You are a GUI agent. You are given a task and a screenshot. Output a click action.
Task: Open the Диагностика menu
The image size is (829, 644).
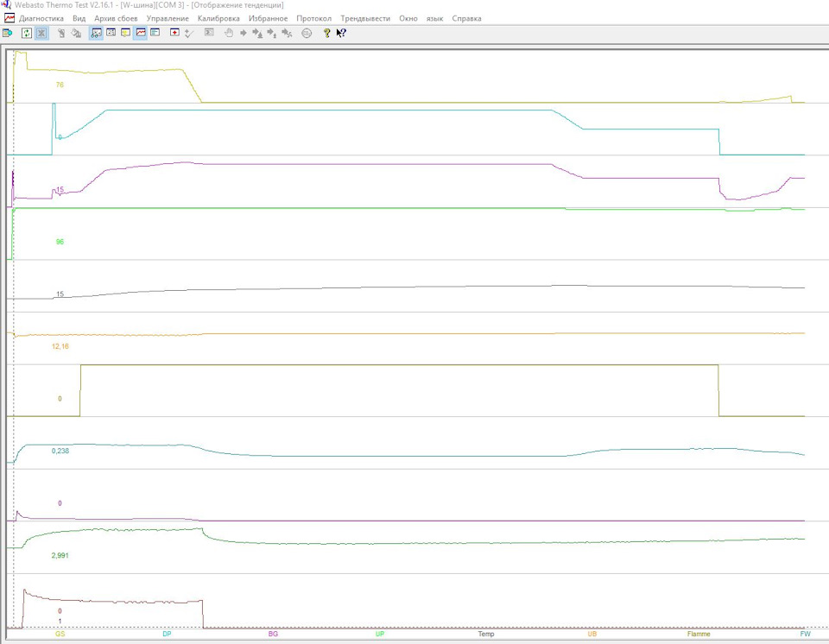coord(41,18)
